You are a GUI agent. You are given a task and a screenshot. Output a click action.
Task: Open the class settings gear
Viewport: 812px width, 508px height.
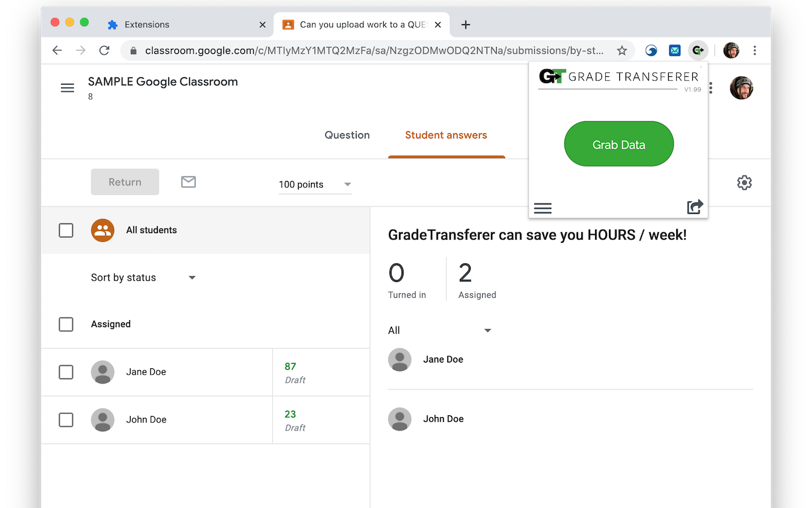coord(744,182)
